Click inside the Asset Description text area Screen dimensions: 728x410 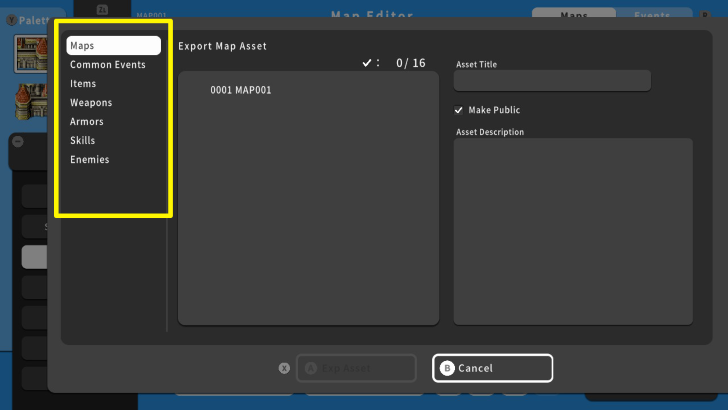(572, 231)
